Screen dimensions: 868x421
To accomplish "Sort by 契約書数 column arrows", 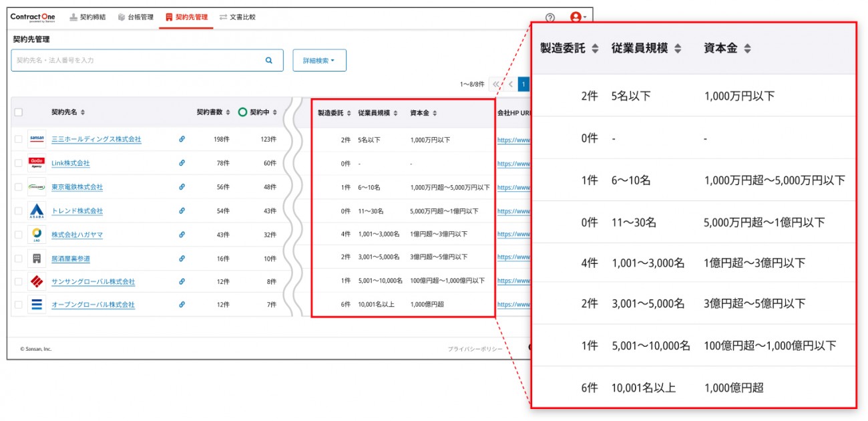I will click(228, 112).
